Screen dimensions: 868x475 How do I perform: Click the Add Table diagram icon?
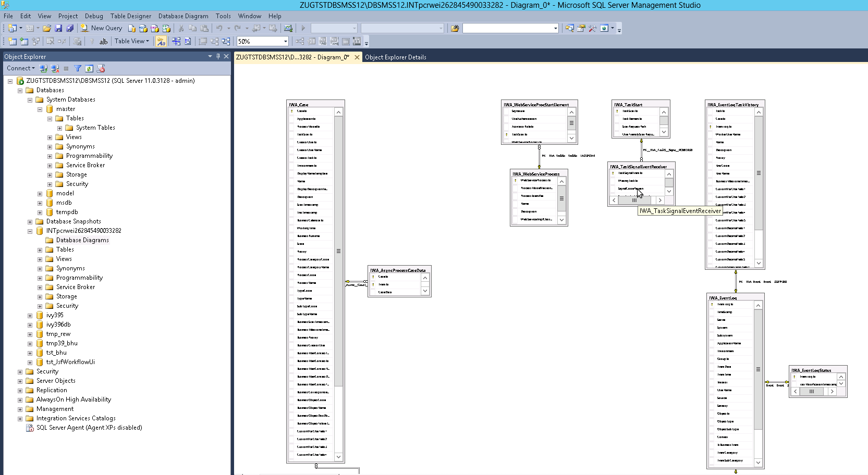click(24, 41)
